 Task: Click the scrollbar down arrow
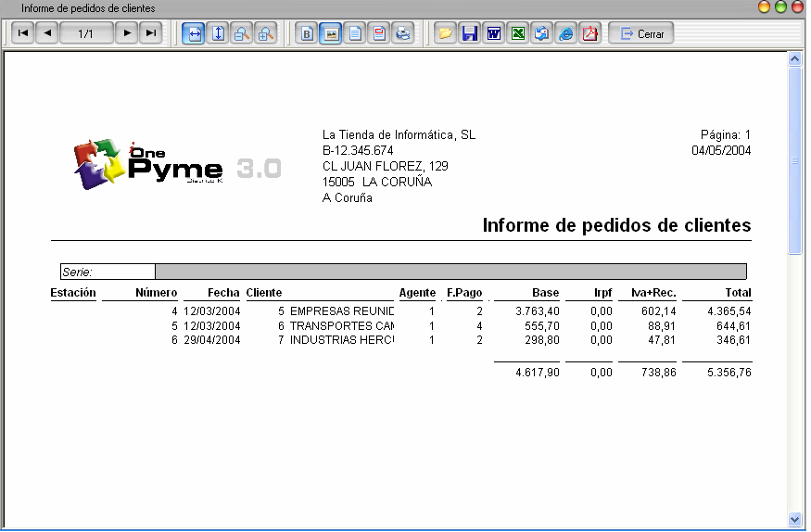[x=794, y=520]
